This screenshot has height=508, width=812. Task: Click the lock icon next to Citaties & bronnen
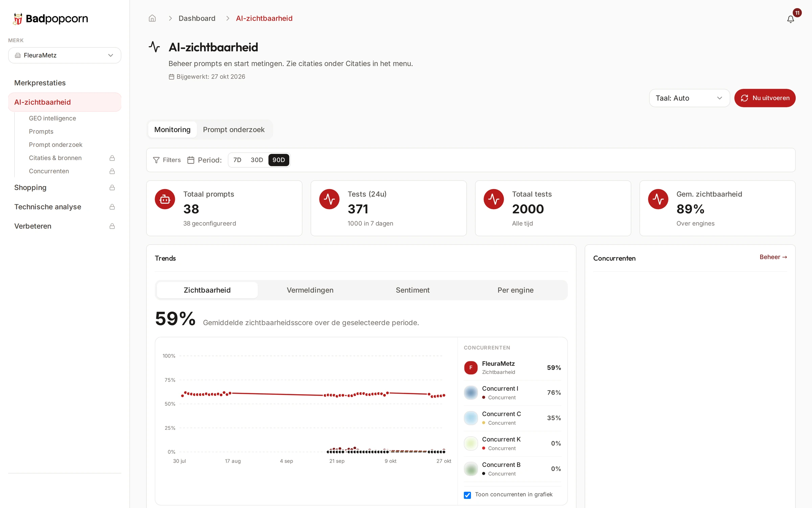tap(112, 158)
